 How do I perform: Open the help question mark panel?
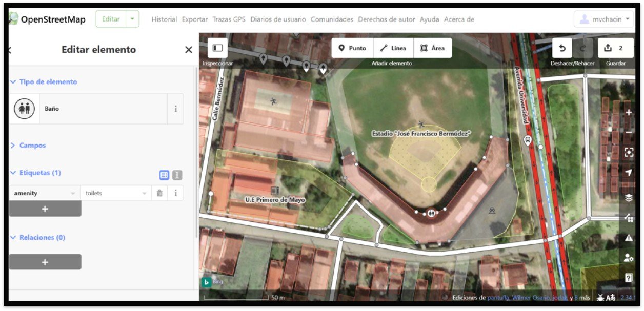coord(629,278)
